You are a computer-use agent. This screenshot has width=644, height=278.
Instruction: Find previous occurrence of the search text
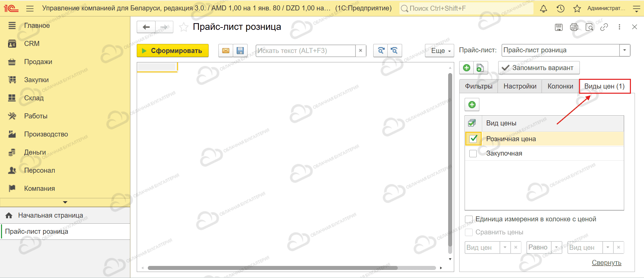(395, 51)
